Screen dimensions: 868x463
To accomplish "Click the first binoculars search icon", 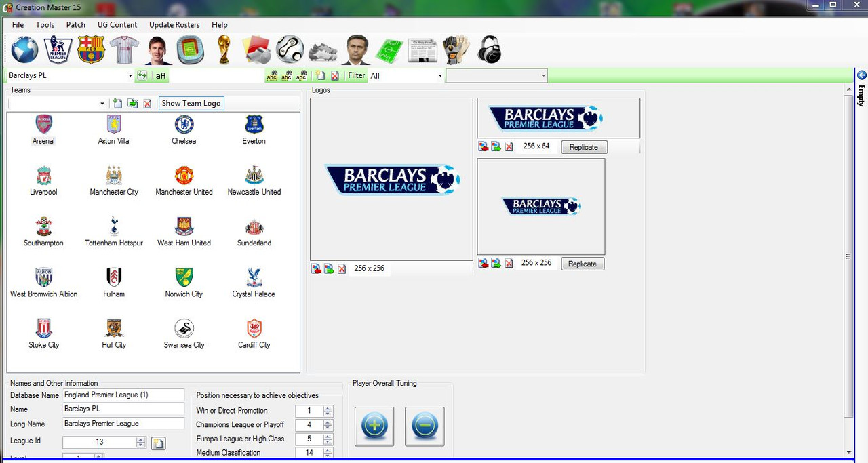I will 272,75.
